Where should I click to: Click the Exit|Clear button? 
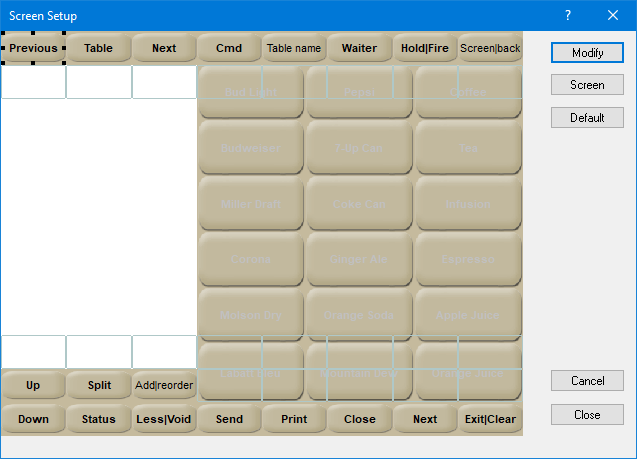(x=490, y=419)
